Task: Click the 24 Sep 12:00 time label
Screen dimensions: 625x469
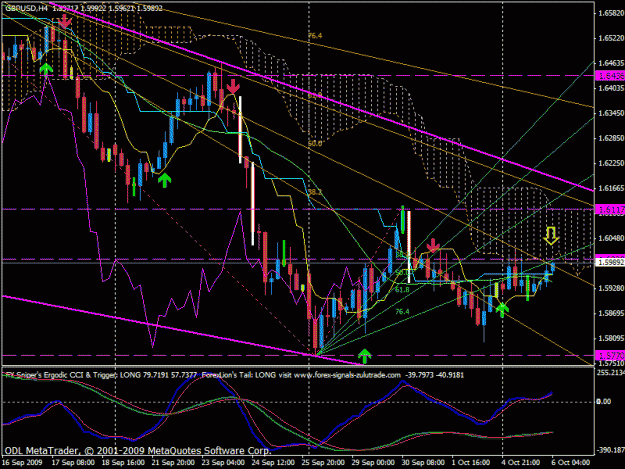Action: tap(273, 463)
